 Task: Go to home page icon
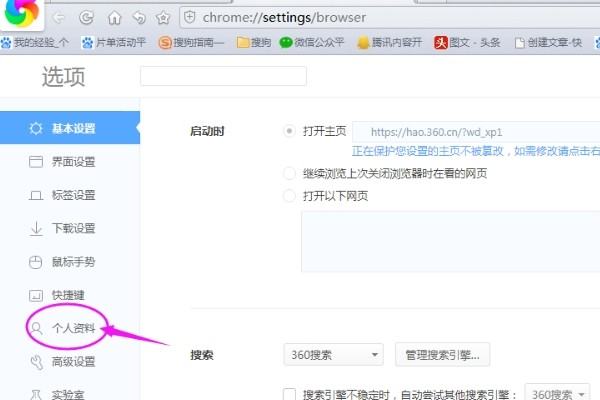click(114, 18)
